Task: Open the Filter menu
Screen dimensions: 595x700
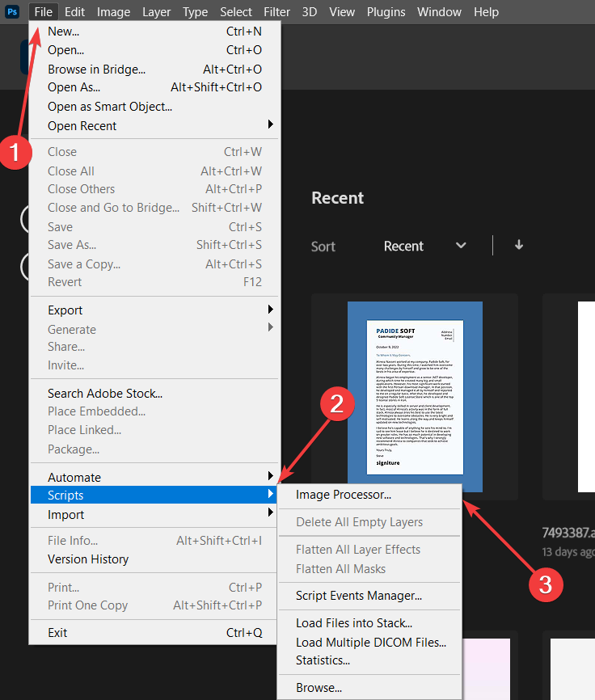Action: pos(276,12)
